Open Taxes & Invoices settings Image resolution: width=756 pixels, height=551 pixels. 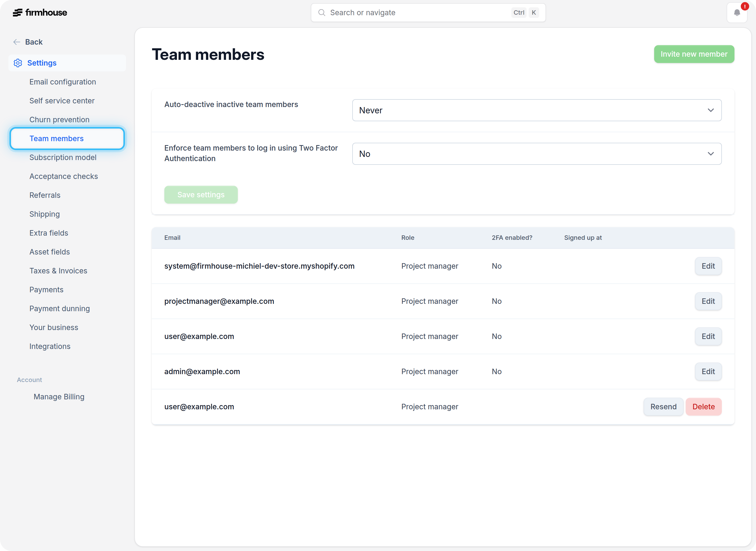tap(58, 271)
